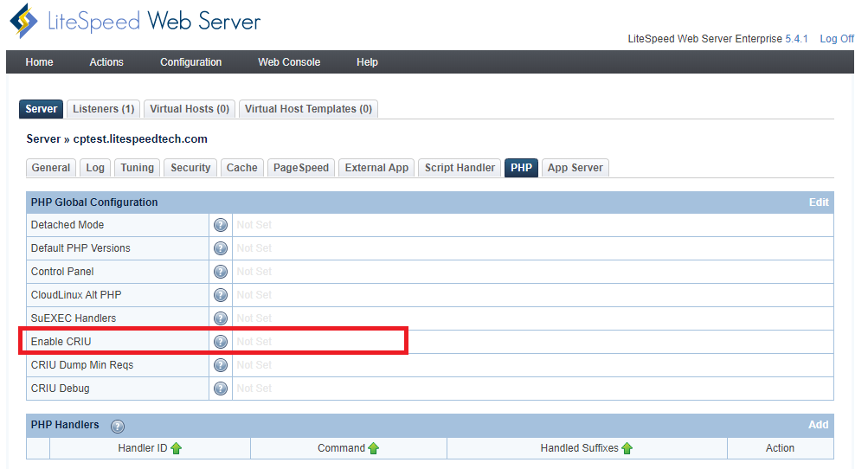
Task: Open the Help menu
Action: click(367, 62)
